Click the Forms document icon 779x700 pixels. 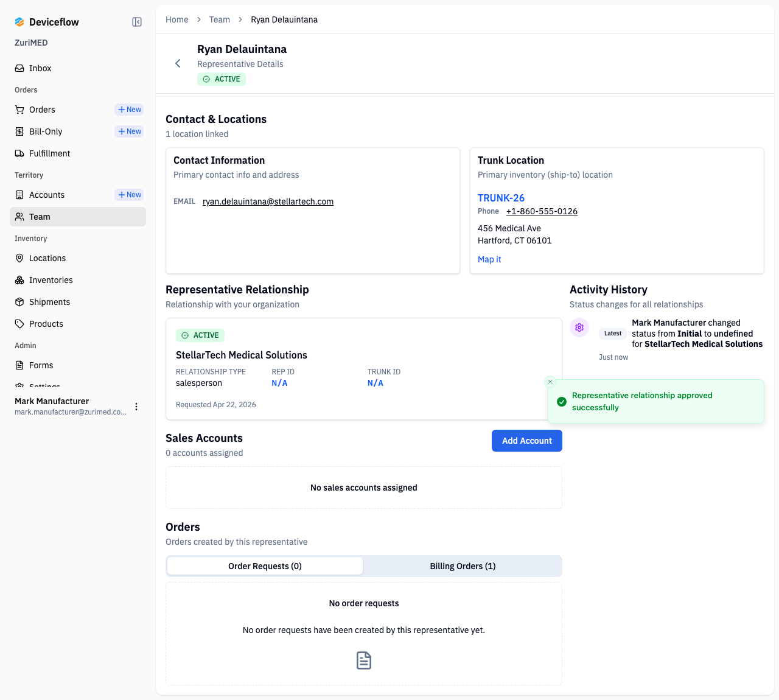[x=19, y=365]
